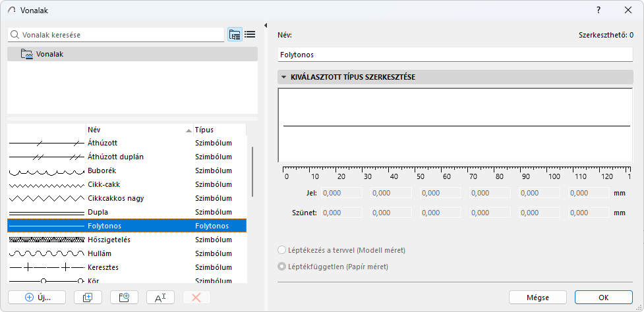
Task: Select the Buborék line type
Action: point(127,170)
